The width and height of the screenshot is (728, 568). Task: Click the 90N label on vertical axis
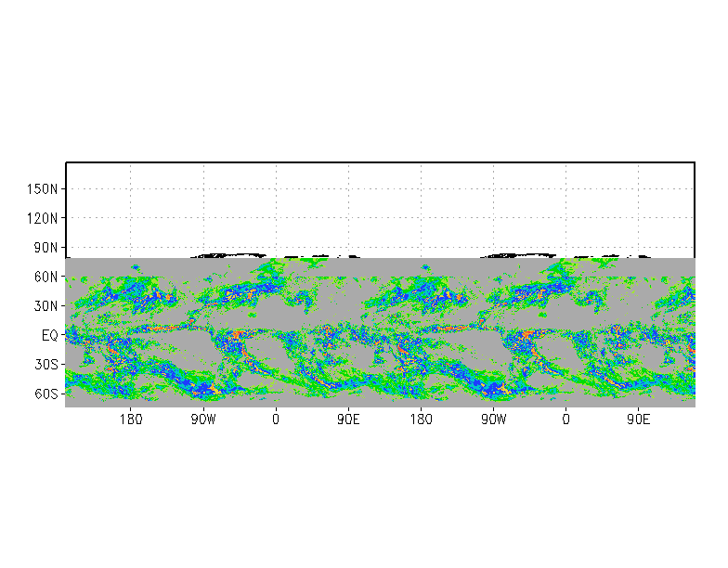click(45, 247)
